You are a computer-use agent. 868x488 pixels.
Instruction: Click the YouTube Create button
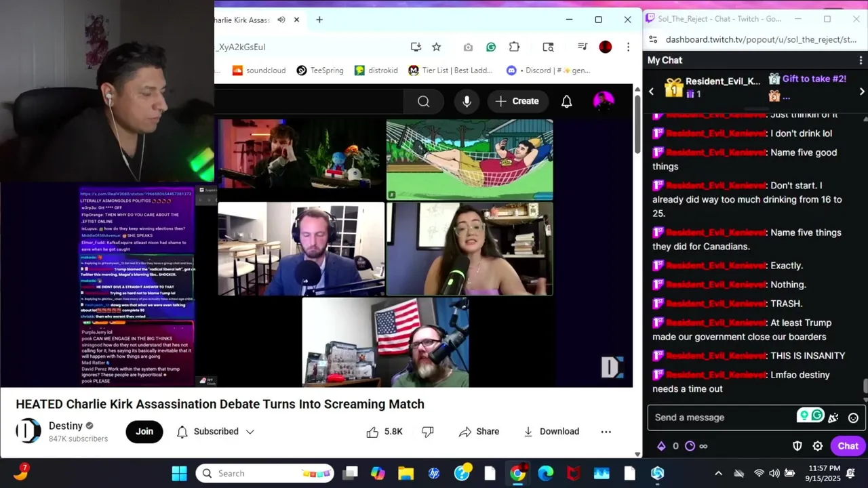point(517,102)
